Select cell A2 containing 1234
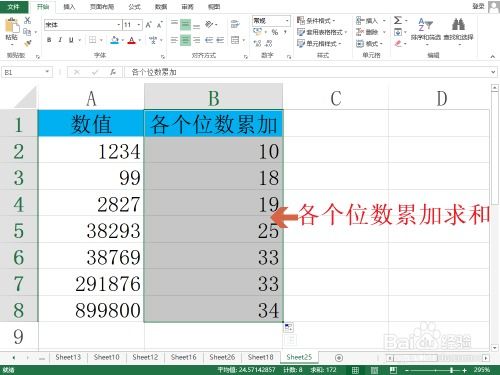This screenshot has height=375, width=500. pyautogui.click(x=91, y=151)
